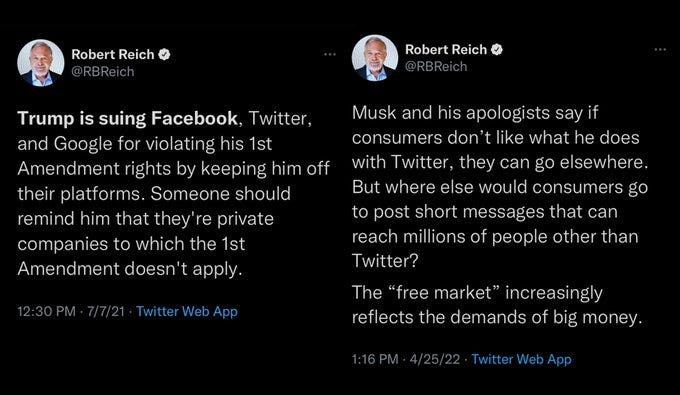Click the 12:30 PM · 7/7/21 timestamp

click(71, 311)
